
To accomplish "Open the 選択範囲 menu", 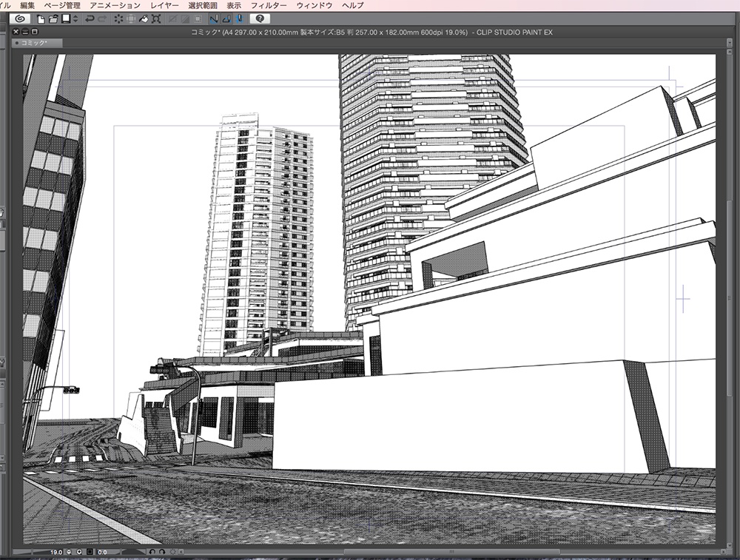I will pos(203,5).
